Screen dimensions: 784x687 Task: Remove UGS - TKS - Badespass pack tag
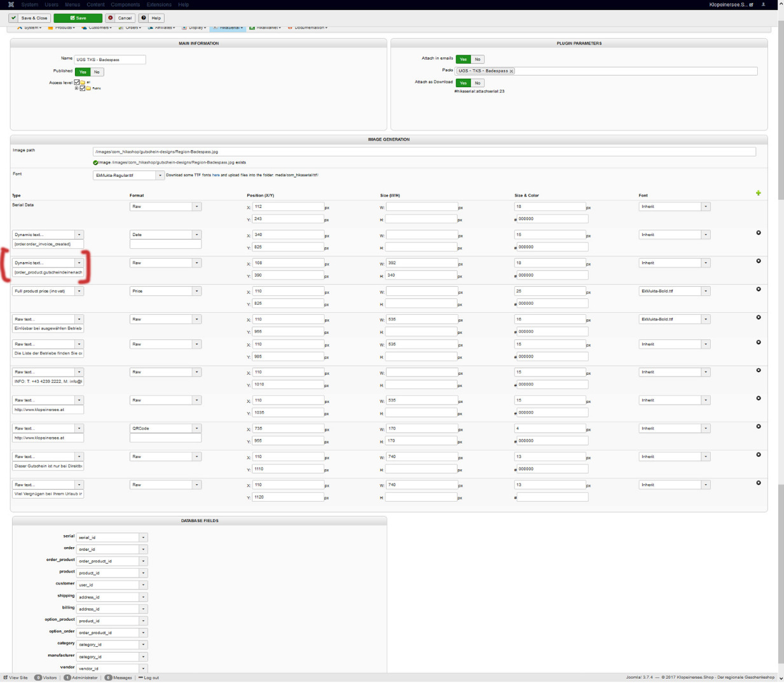(x=511, y=71)
